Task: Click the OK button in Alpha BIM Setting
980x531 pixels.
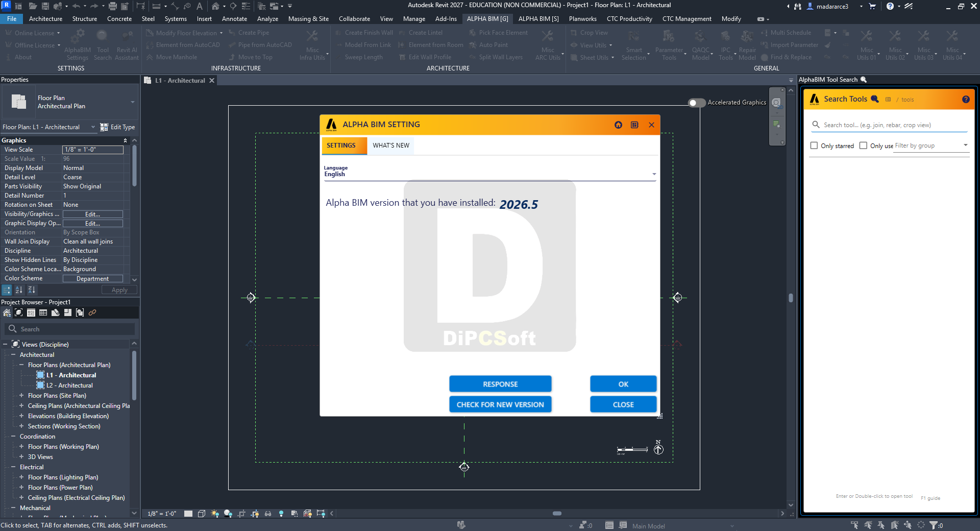Action: click(x=623, y=384)
